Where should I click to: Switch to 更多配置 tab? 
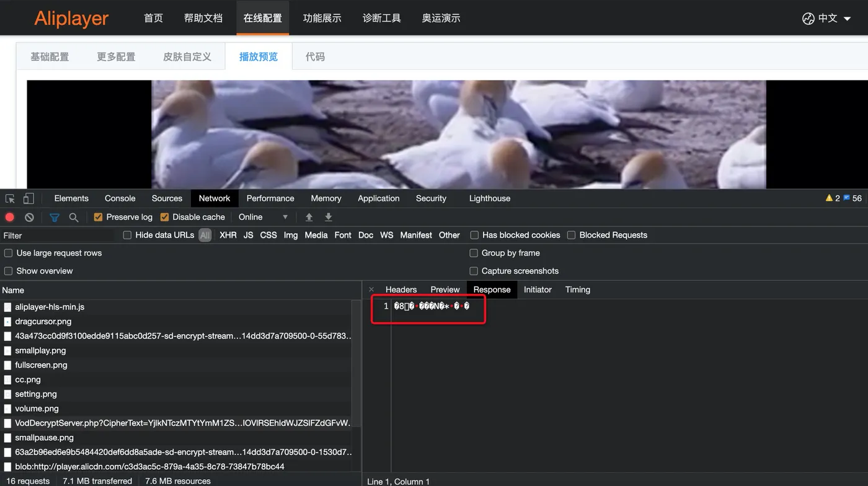(116, 56)
